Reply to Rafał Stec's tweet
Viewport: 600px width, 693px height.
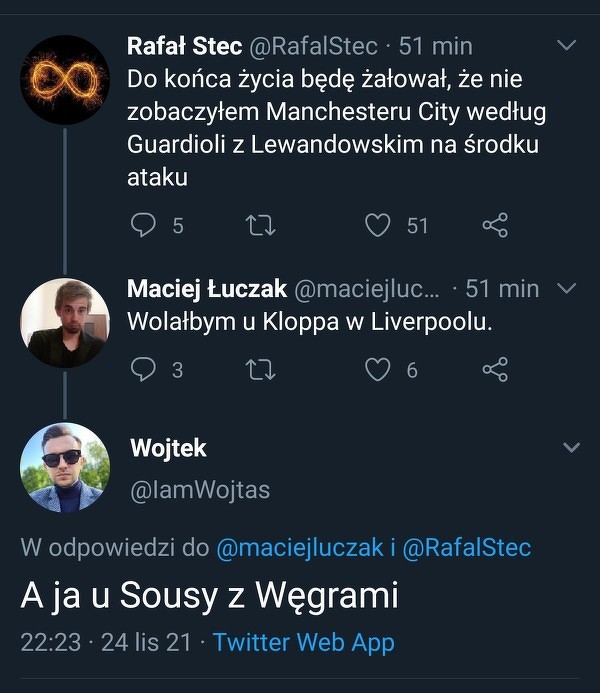pyautogui.click(x=144, y=225)
